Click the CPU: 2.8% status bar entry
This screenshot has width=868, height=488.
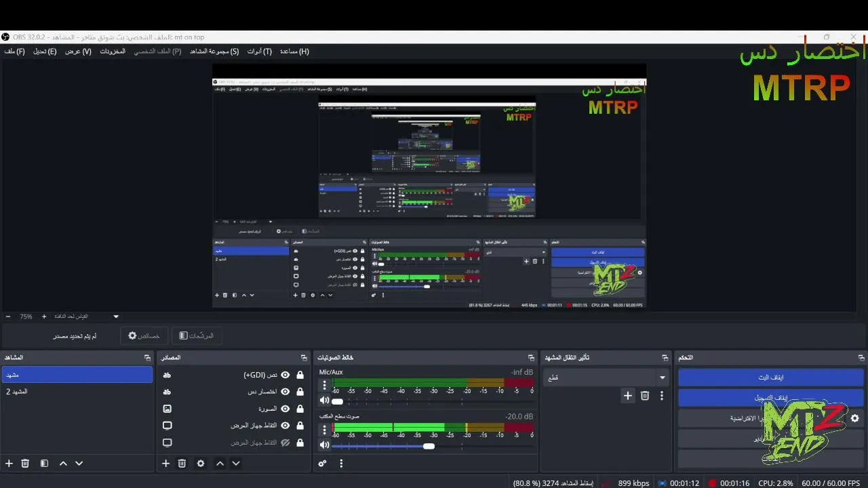(x=776, y=483)
